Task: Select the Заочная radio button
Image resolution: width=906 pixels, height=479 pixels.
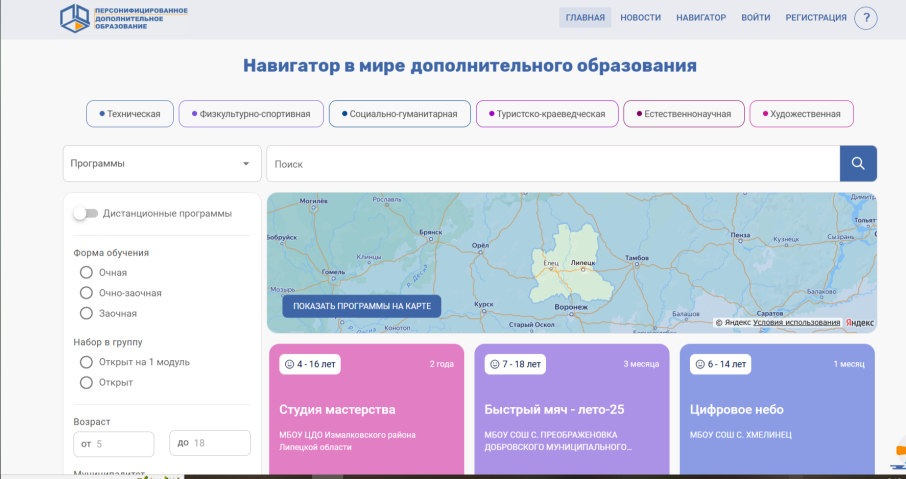Action: click(x=86, y=313)
